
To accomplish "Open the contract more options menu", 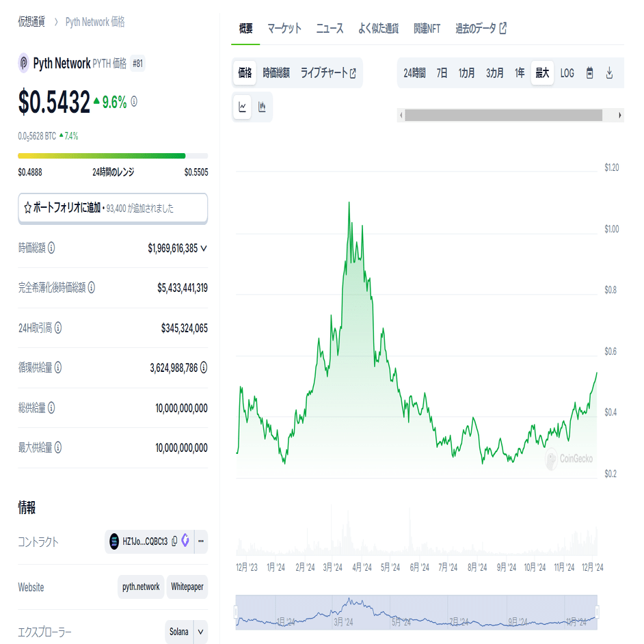I will (201, 541).
